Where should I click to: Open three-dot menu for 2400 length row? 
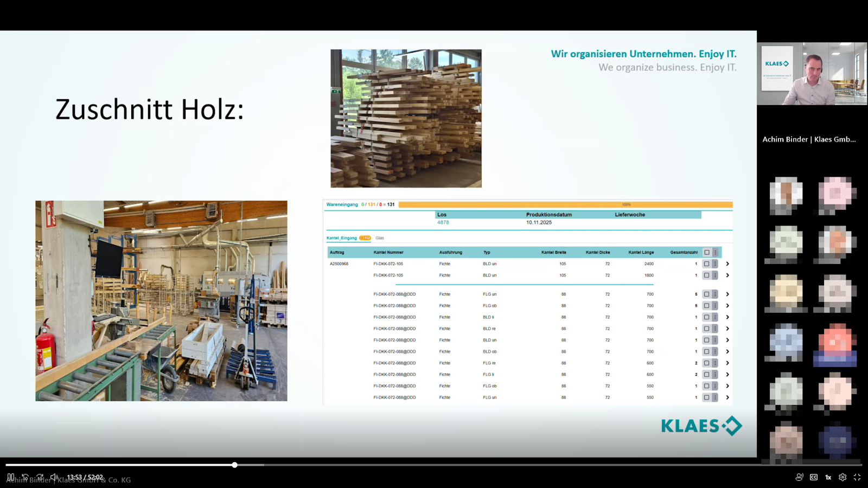click(715, 264)
